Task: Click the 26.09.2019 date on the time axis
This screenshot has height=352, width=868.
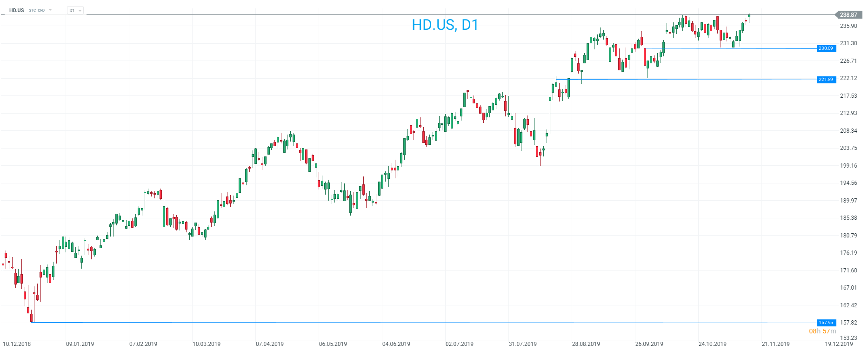Action: pos(649,344)
